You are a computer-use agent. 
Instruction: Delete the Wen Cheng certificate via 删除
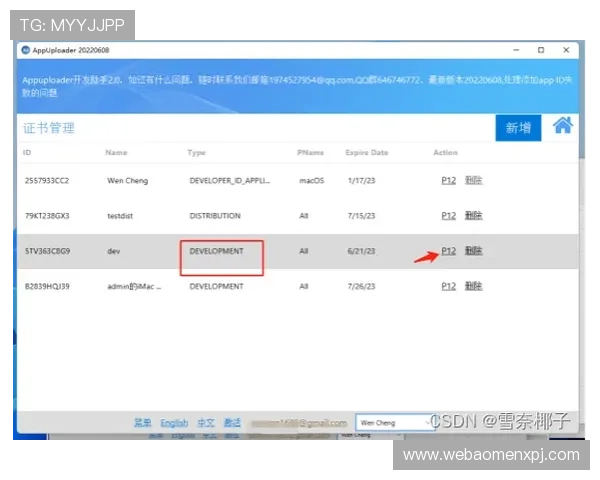(x=473, y=180)
